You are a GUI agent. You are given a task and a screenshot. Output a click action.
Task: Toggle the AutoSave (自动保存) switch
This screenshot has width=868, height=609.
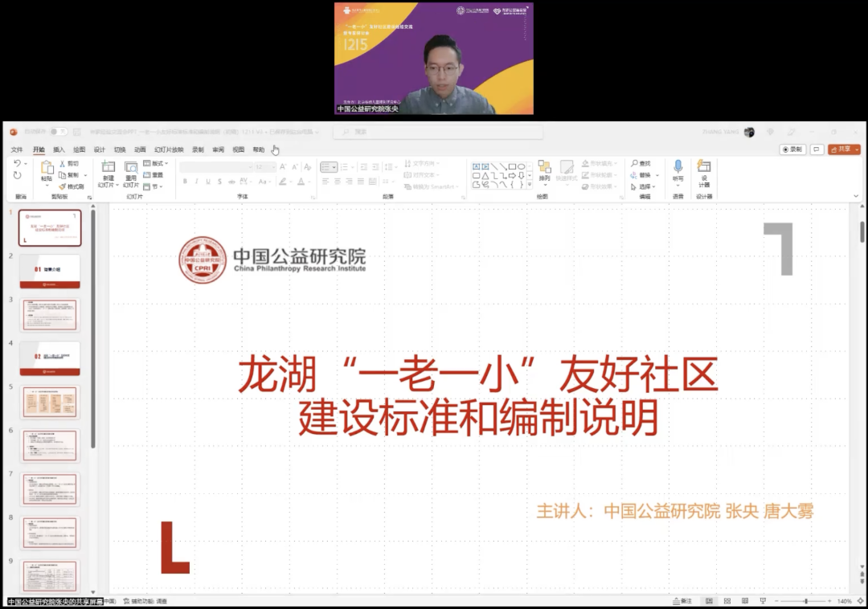coord(58,132)
